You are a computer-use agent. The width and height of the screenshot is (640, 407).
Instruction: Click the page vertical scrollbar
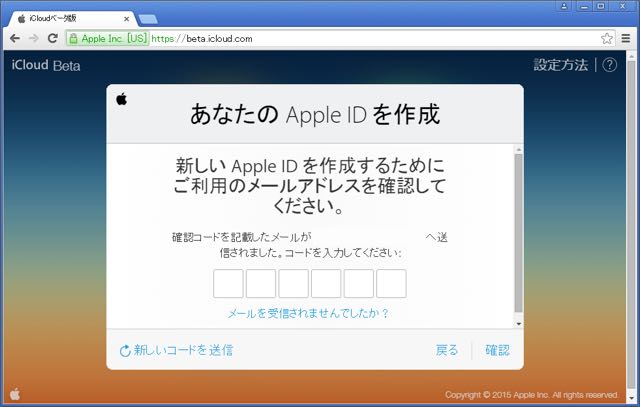click(631, 225)
